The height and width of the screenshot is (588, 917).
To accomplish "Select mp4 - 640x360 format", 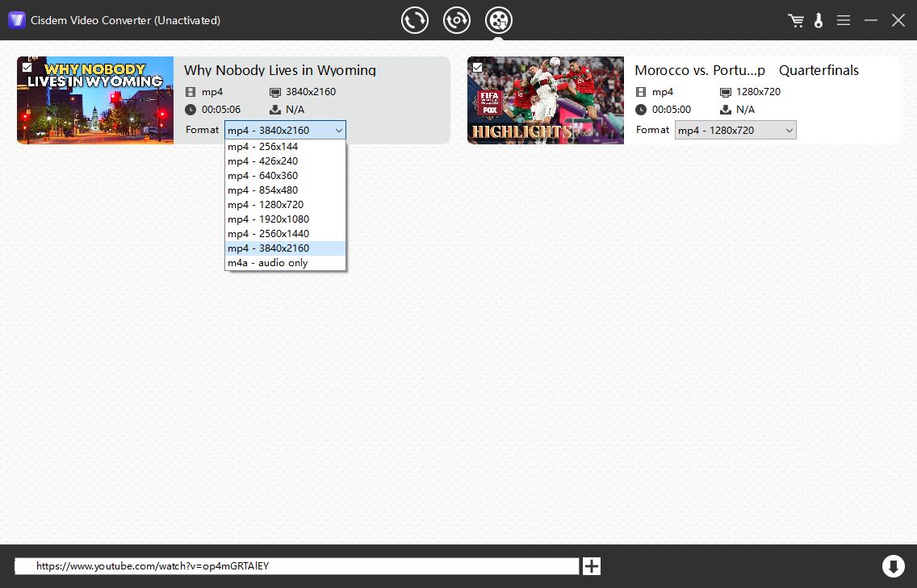I will pos(286,176).
